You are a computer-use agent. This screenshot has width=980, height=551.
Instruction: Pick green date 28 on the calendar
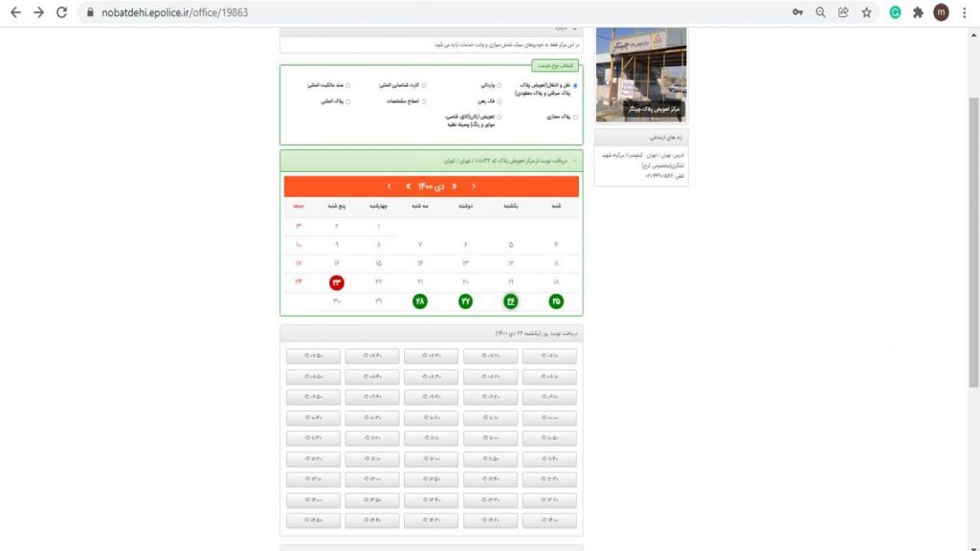tap(419, 301)
